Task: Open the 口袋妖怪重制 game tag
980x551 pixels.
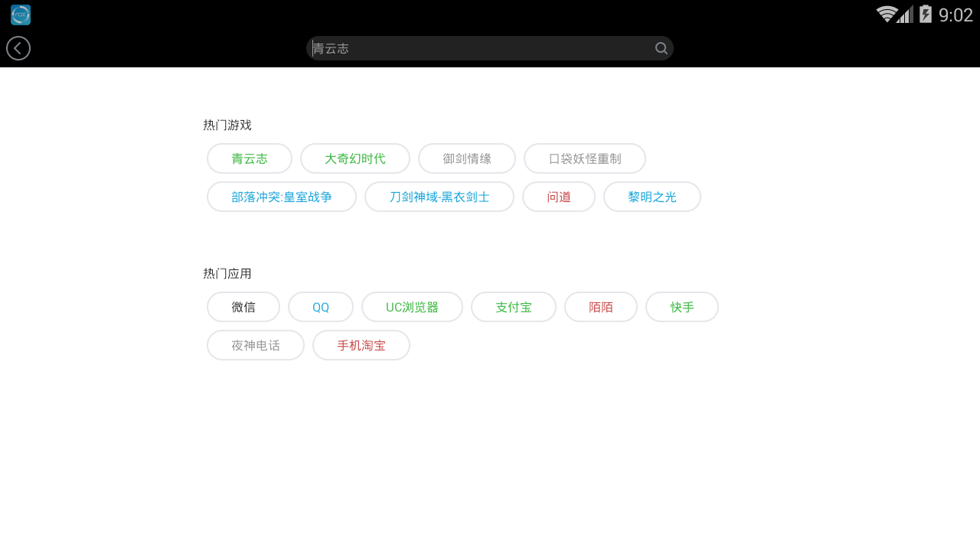Action: point(585,158)
